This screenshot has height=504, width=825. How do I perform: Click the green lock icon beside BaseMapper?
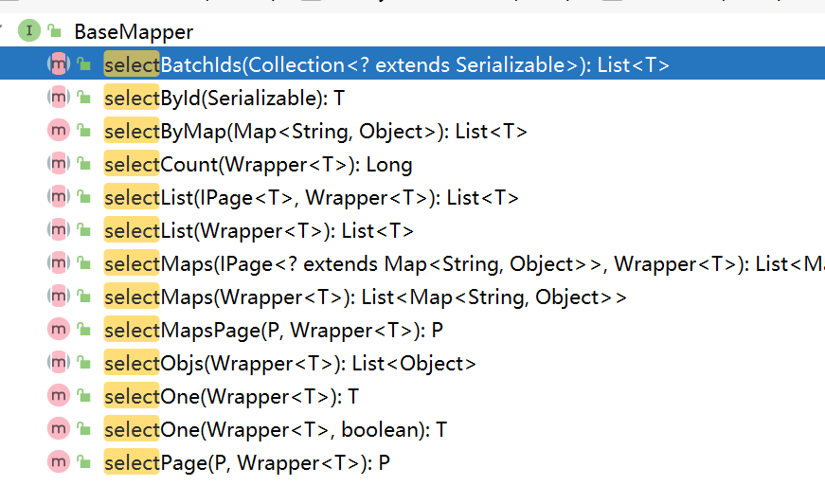[x=55, y=32]
